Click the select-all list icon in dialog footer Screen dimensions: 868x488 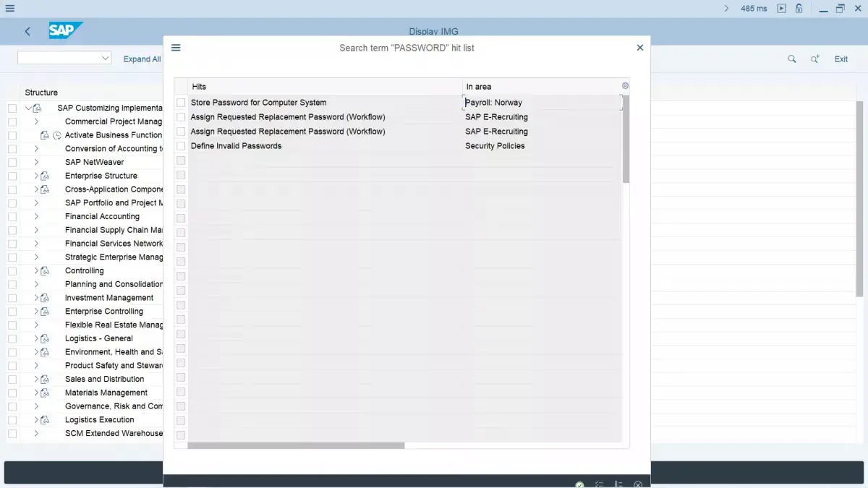coord(599,484)
